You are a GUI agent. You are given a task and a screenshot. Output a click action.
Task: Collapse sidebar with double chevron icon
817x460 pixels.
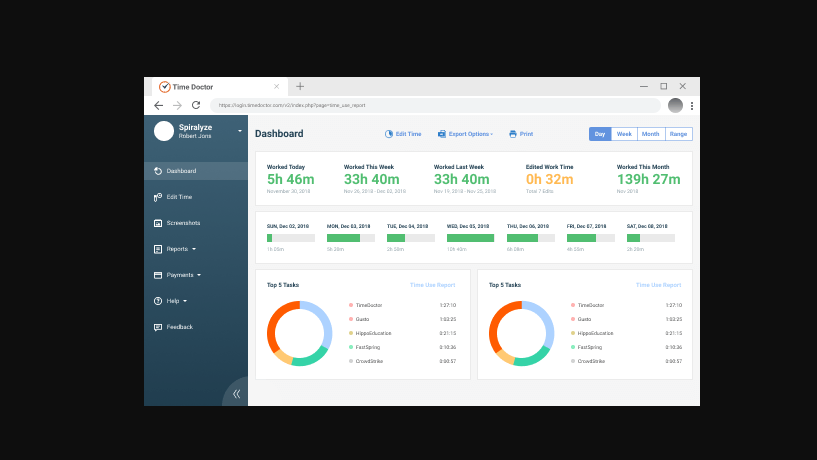[x=236, y=393]
